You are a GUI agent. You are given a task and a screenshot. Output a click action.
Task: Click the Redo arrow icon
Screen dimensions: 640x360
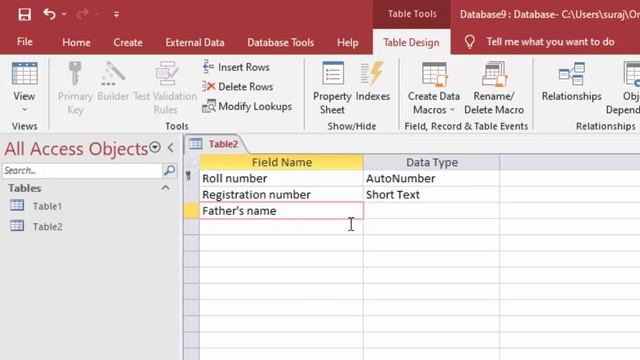[x=82, y=15]
